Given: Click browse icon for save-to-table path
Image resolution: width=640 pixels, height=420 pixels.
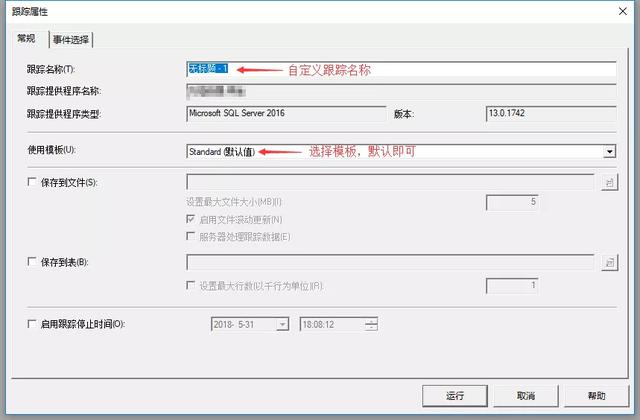Looking at the screenshot, I should (610, 262).
